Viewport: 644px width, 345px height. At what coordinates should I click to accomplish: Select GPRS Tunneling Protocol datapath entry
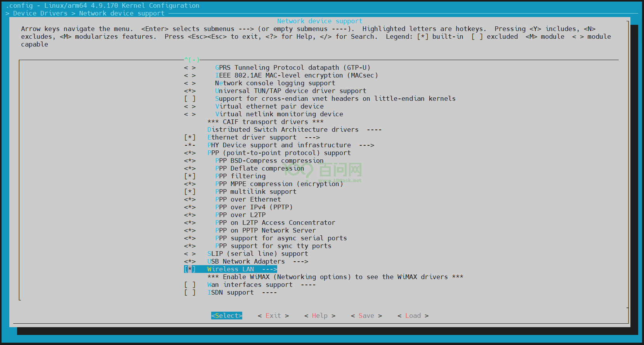click(x=292, y=67)
